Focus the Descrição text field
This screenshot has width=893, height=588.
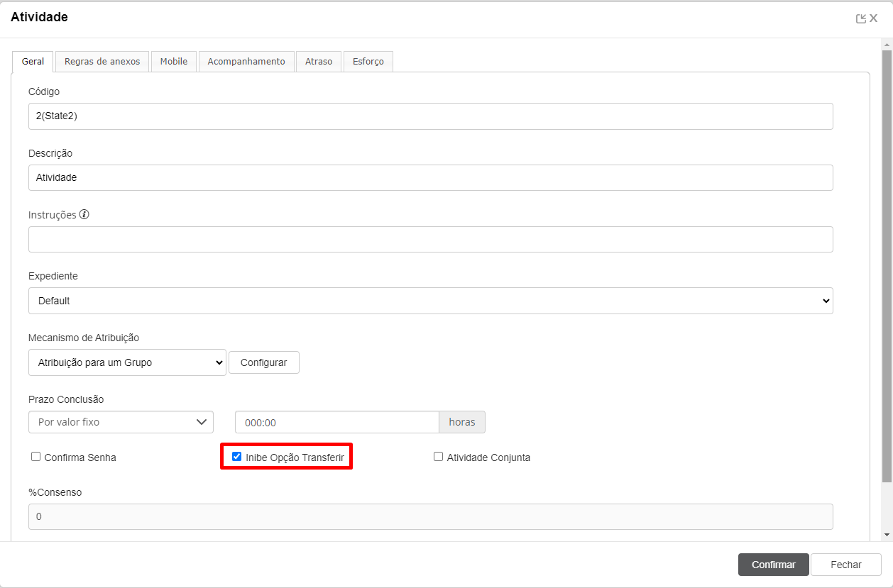[430, 178]
